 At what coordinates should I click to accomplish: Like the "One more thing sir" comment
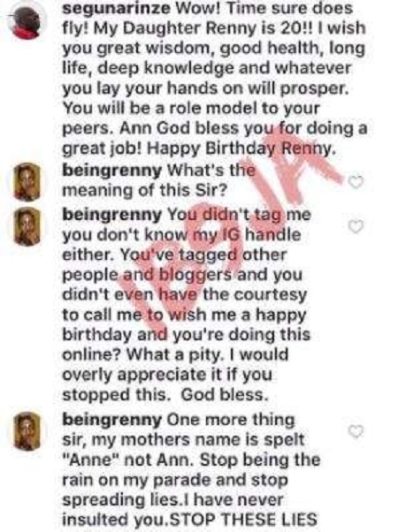point(356,431)
